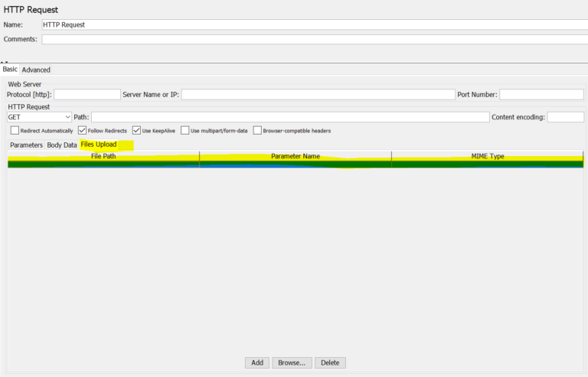Click the Delete button

tap(331, 362)
